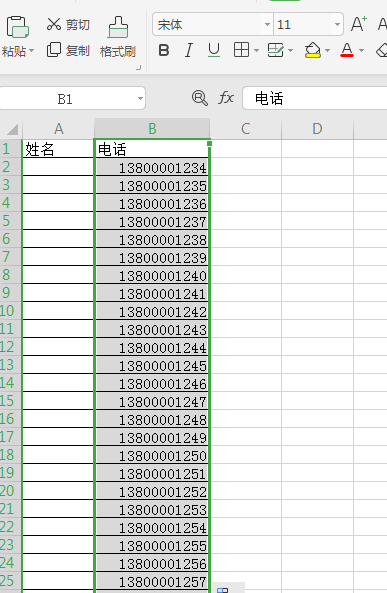Toggle Underline formatting
This screenshot has width=387, height=593.
[x=214, y=50]
